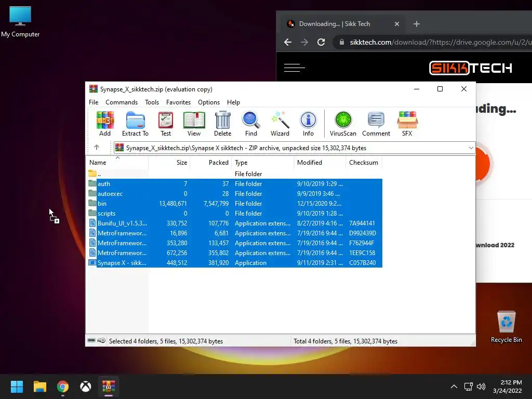Select the Bunifu_UI_v1.5.3 file
The width and height of the screenshot is (532, 399).
click(234, 223)
